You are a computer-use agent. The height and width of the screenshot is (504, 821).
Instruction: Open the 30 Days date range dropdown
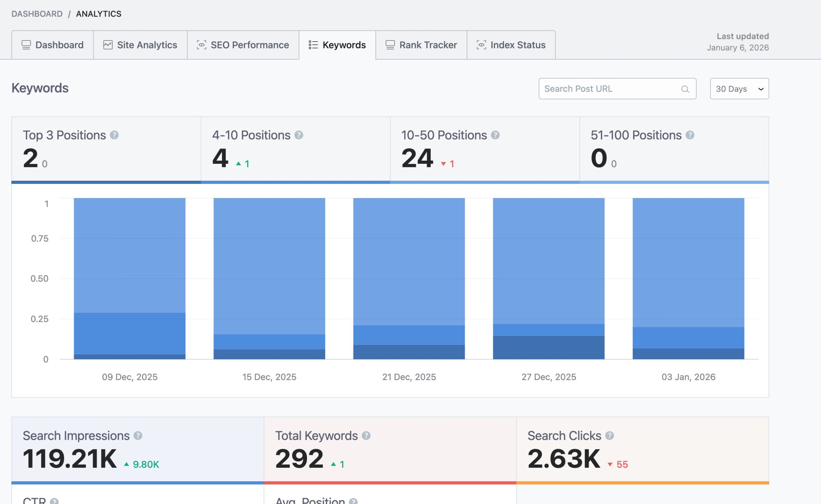pyautogui.click(x=739, y=89)
